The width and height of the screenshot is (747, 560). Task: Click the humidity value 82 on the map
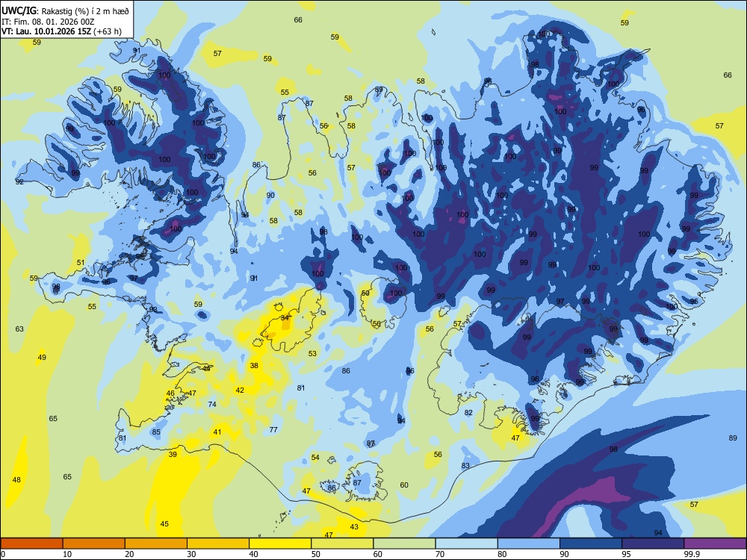pos(468,412)
